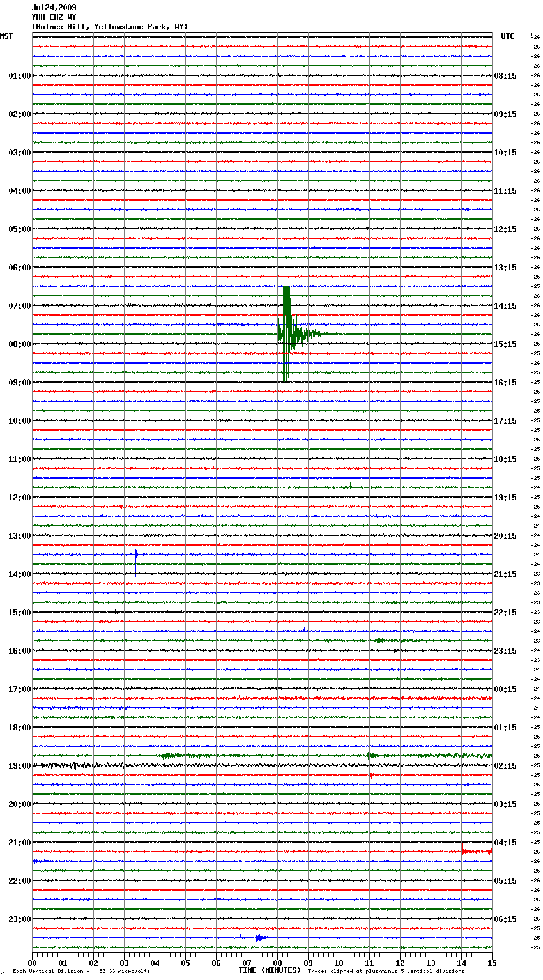This screenshot has width=543, height=980.
Task: Click minute tick "12" on the bottom axis
Action: tap(400, 963)
